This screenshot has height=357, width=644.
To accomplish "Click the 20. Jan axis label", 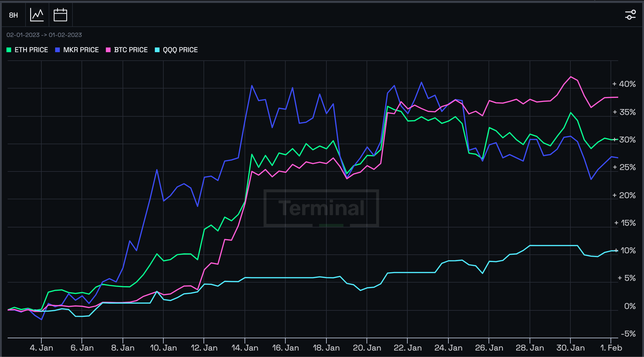I will coord(367,348).
